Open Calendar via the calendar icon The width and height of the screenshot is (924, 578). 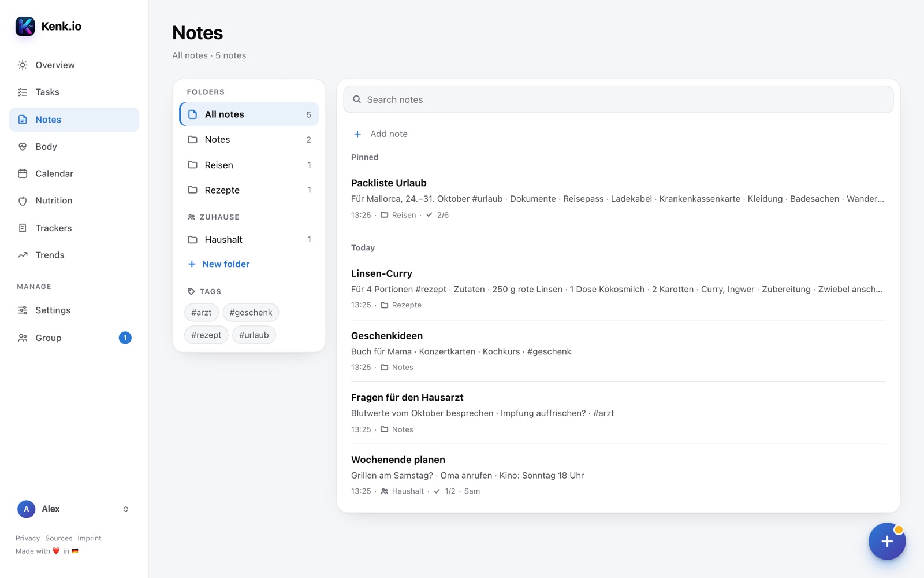[23, 173]
